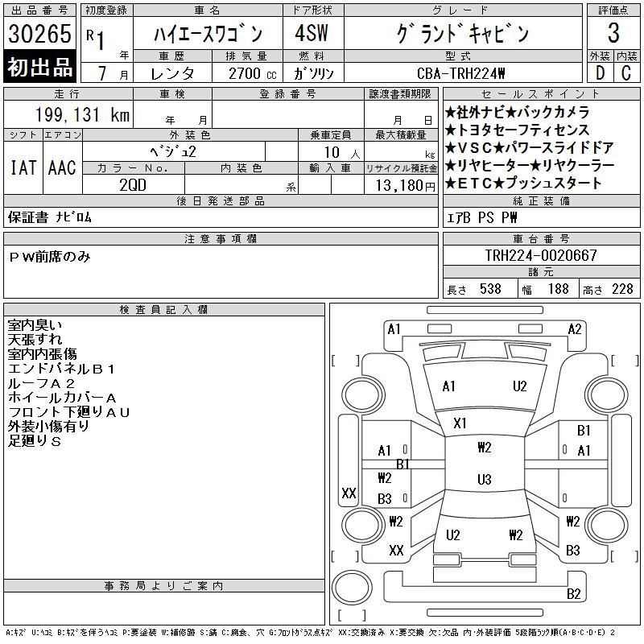Select inspector note 足廻りS
Viewport: 644px width, 644px height.
coord(35,441)
